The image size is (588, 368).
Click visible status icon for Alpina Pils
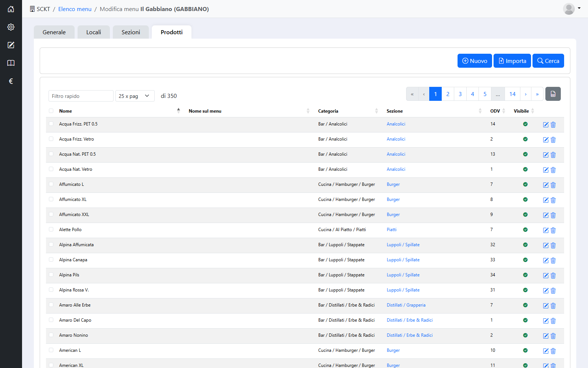pyautogui.click(x=525, y=275)
